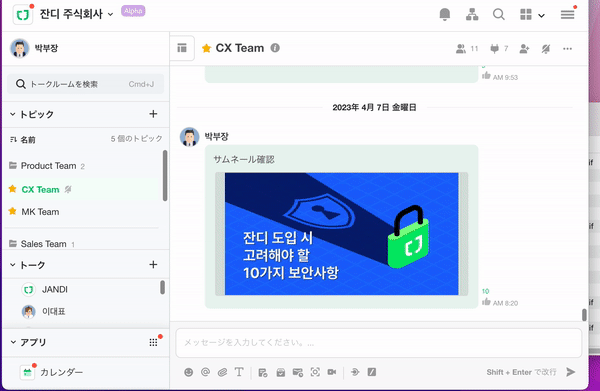The height and width of the screenshot is (391, 600).
Task: Click the search magnifier in top bar
Action: pos(499,15)
